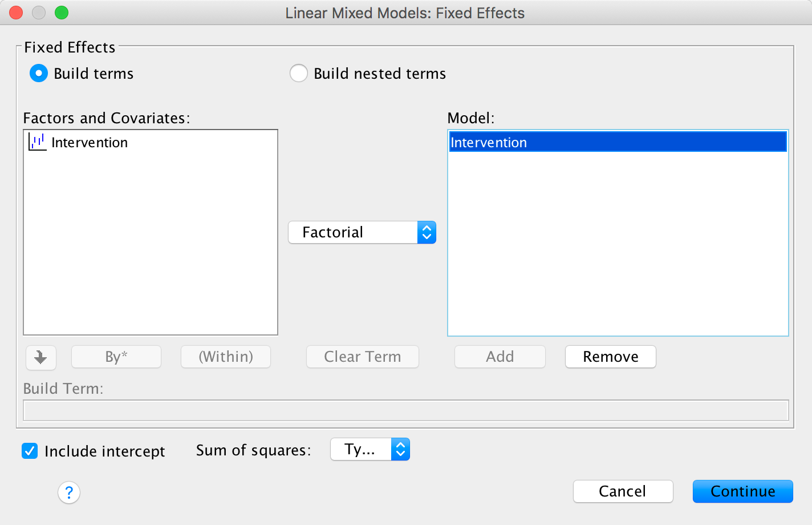Click the Add button
Image resolution: width=812 pixels, height=525 pixels.
(500, 357)
